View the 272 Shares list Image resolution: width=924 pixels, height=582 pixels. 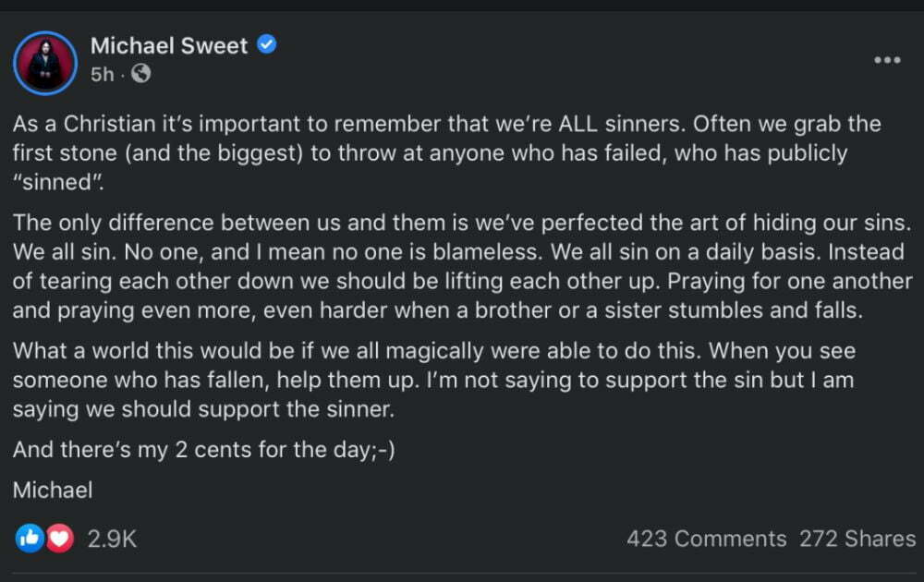point(857,539)
